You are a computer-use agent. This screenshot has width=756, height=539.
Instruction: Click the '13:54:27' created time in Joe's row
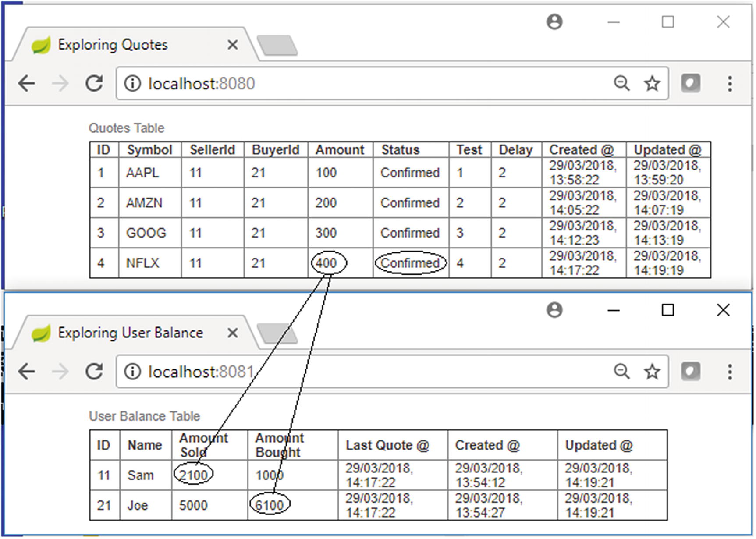click(480, 513)
